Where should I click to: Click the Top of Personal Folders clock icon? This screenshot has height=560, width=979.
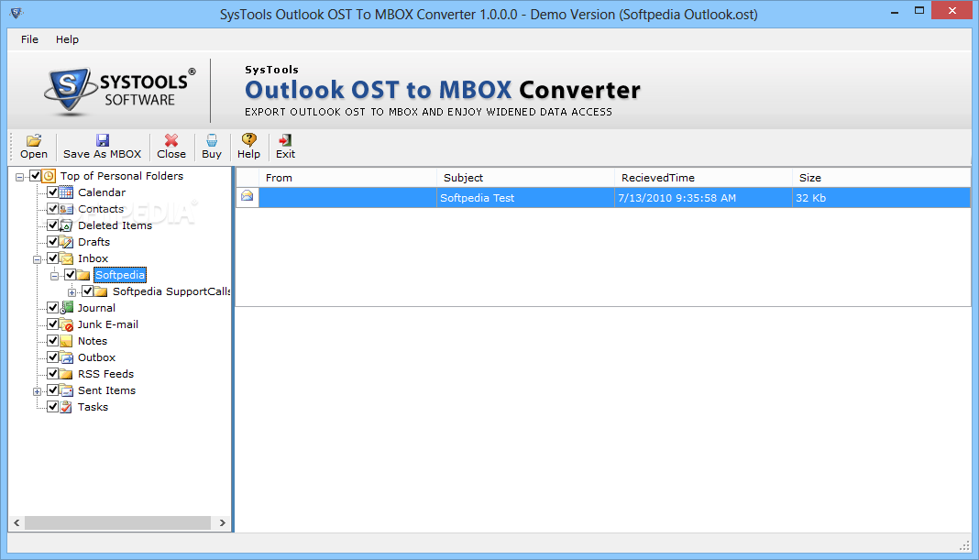click(x=49, y=176)
